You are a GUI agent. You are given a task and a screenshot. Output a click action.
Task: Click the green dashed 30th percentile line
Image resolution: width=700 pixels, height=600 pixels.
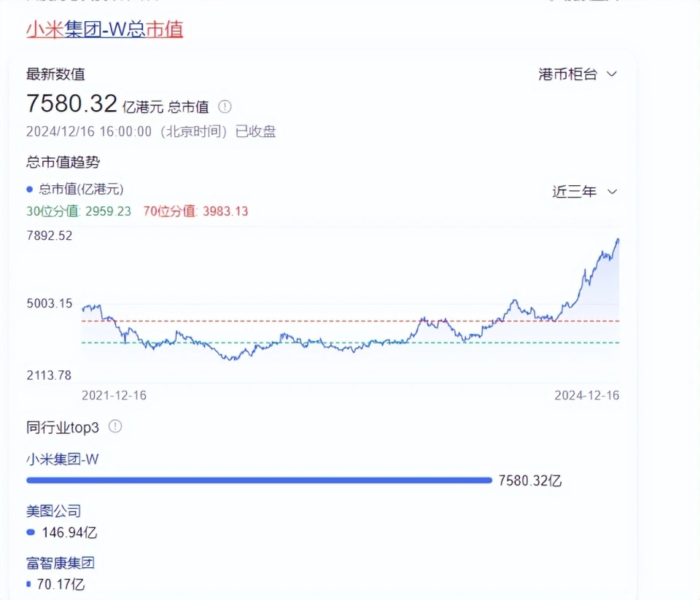coord(292,343)
